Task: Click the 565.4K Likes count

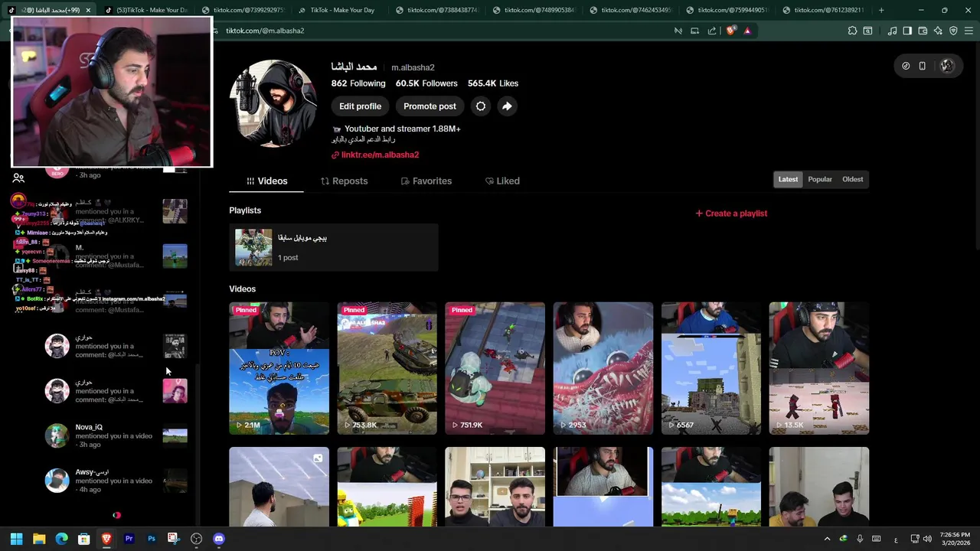Action: point(493,83)
